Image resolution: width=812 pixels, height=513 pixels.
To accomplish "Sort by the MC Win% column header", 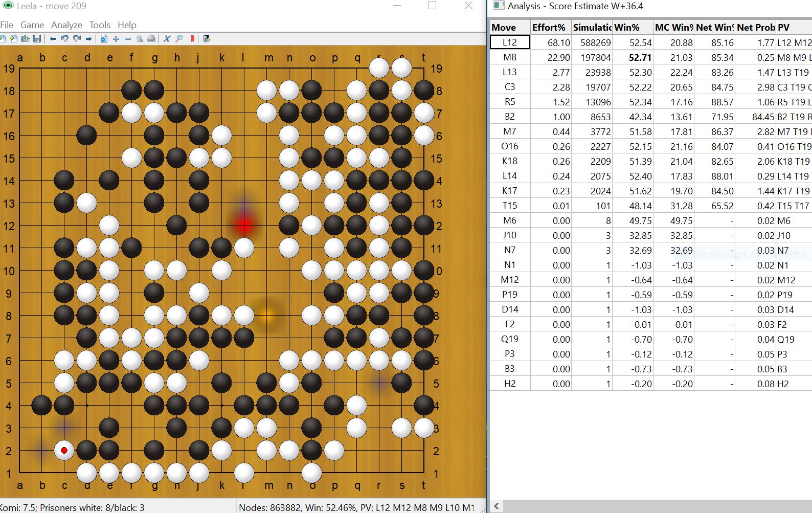I will coord(674,27).
